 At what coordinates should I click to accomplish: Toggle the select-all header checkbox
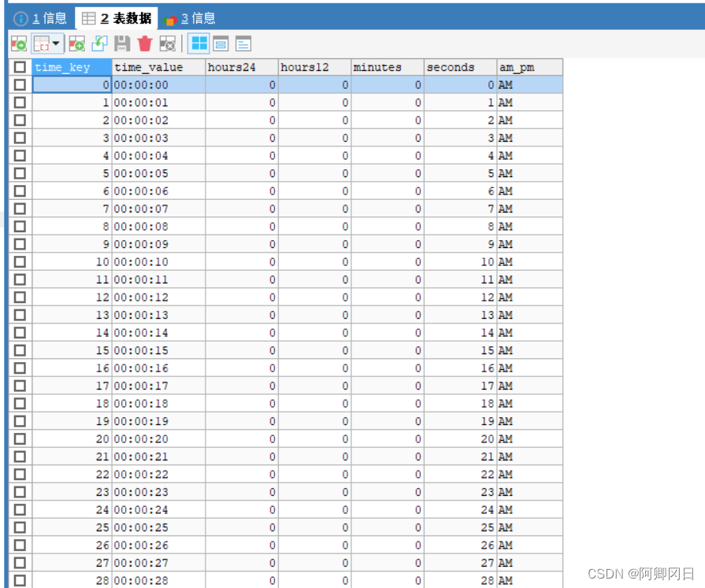click(x=20, y=68)
